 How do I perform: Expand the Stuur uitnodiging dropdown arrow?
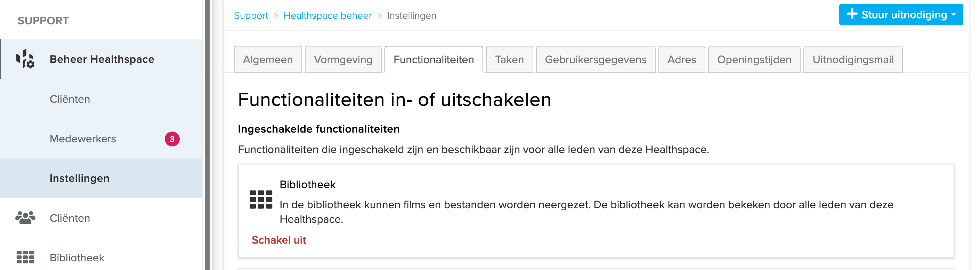point(954,15)
